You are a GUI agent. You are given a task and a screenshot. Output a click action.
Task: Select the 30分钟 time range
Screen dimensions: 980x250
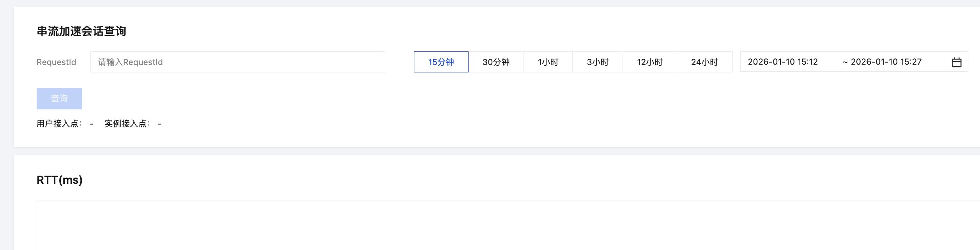(x=496, y=62)
